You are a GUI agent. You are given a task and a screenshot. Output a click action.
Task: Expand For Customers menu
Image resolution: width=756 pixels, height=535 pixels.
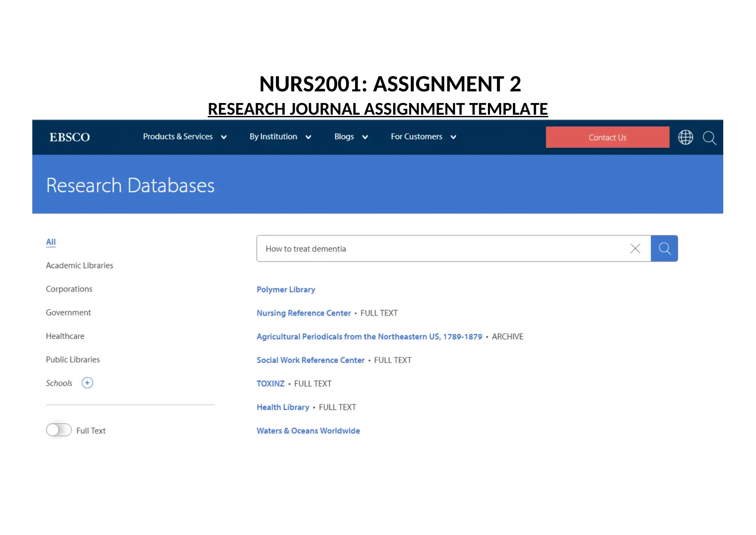tap(423, 137)
